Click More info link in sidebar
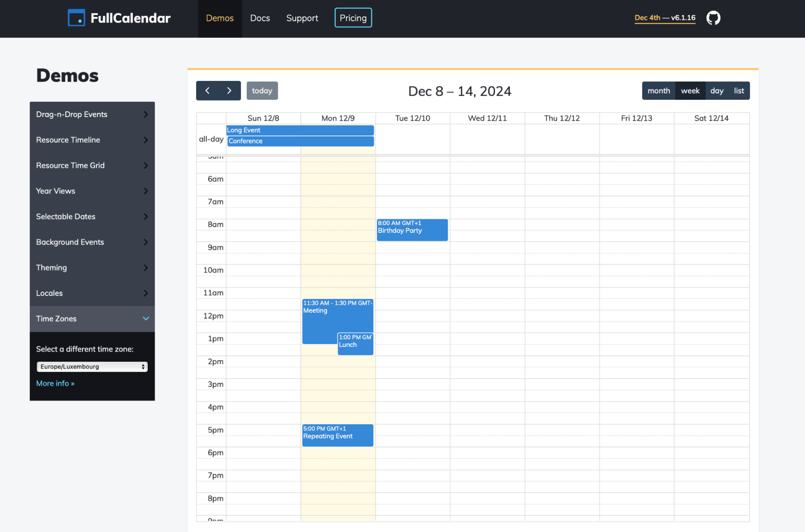 point(55,382)
